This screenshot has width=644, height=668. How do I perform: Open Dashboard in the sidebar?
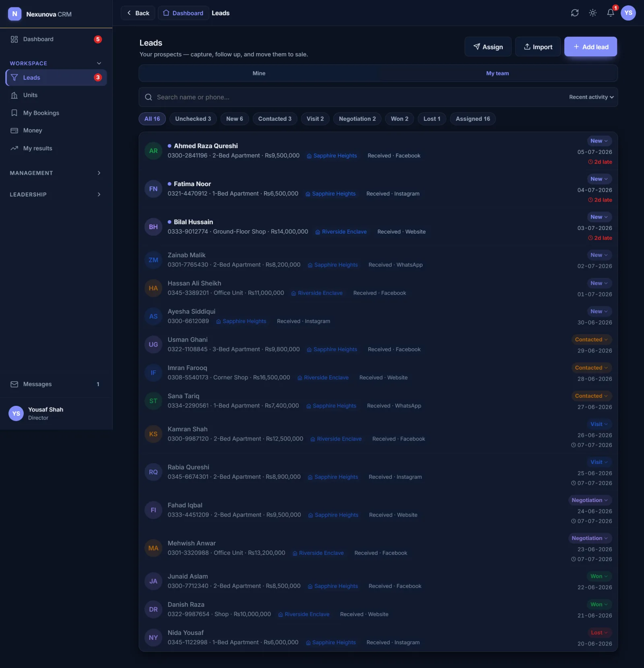(x=56, y=39)
